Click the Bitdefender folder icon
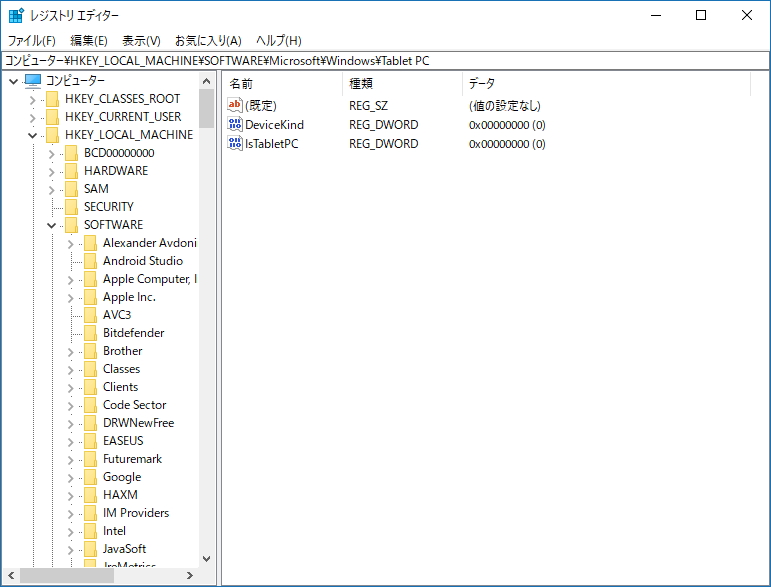Image resolution: width=771 pixels, height=587 pixels. coord(90,333)
